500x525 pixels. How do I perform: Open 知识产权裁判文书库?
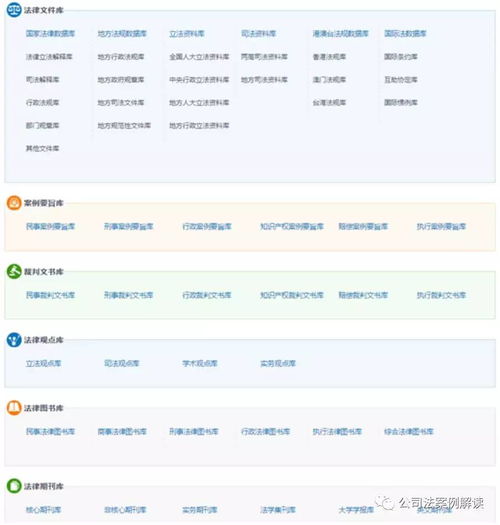[x=292, y=295]
